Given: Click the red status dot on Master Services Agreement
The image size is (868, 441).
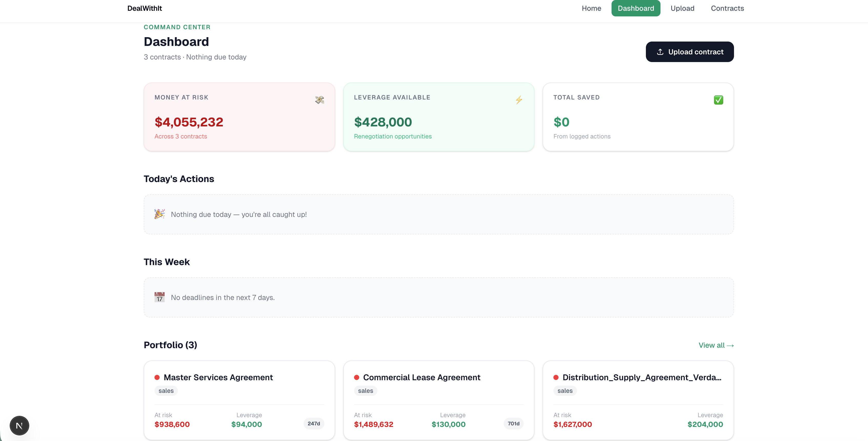Looking at the screenshot, I should [x=157, y=377].
